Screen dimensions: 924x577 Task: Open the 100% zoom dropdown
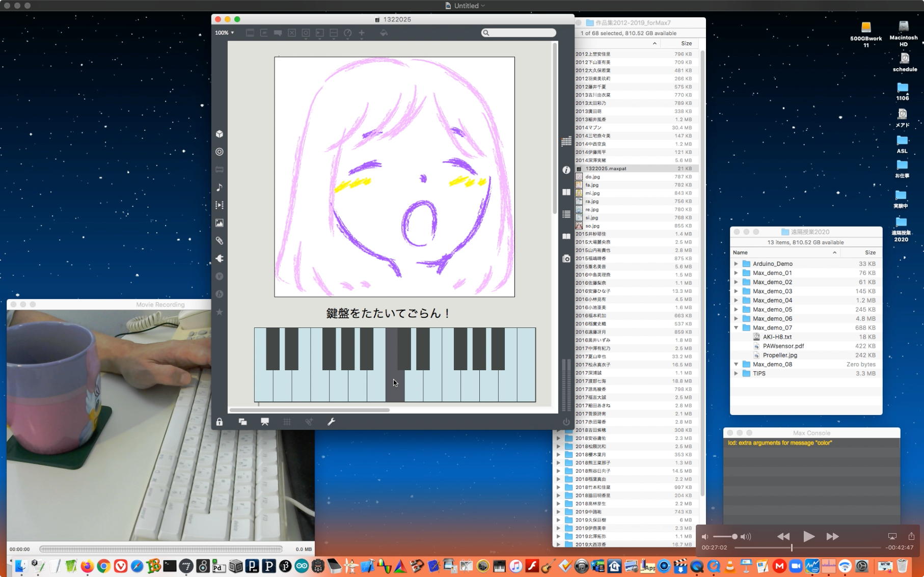224,33
